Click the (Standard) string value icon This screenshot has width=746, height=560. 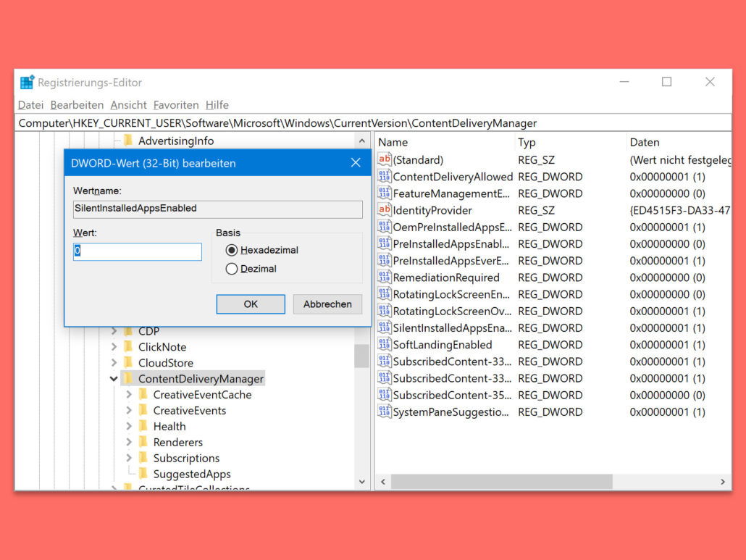coord(385,159)
